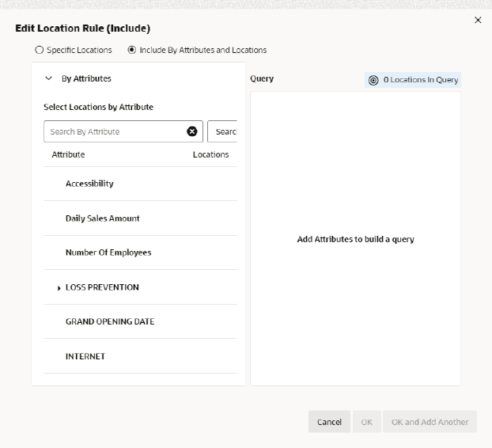Screen dimensions: 492x448
Task: Click the By Attributes section title
Action: pos(86,78)
